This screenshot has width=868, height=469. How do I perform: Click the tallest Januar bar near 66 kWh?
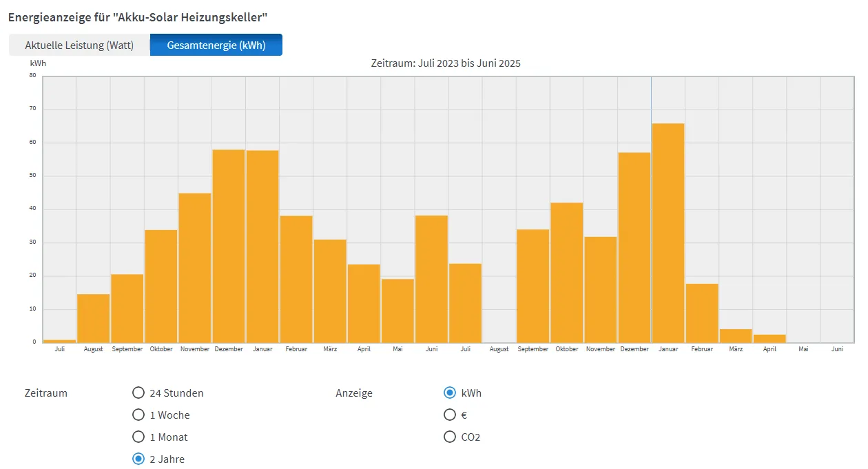point(668,233)
